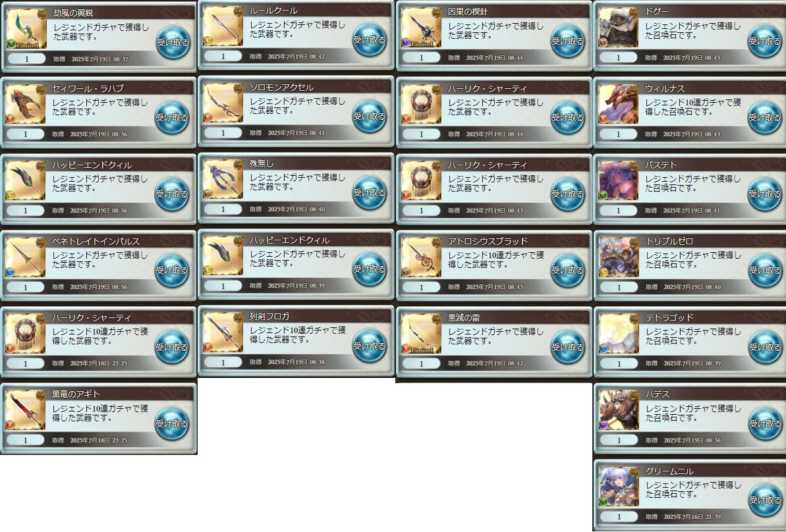Click the 列剣フロガ weapon icon
Screen dimensions: 786x532
pos(223,332)
